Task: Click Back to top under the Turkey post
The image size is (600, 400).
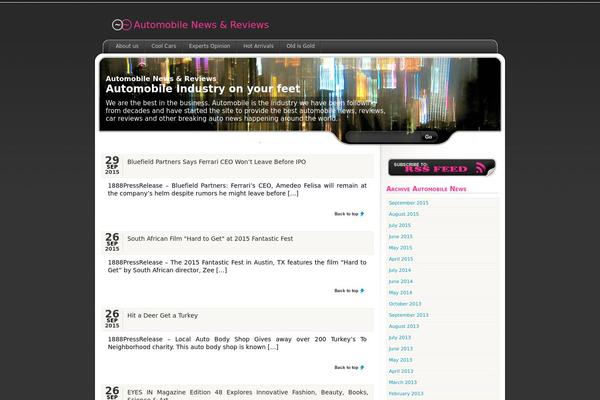Action: click(x=346, y=367)
